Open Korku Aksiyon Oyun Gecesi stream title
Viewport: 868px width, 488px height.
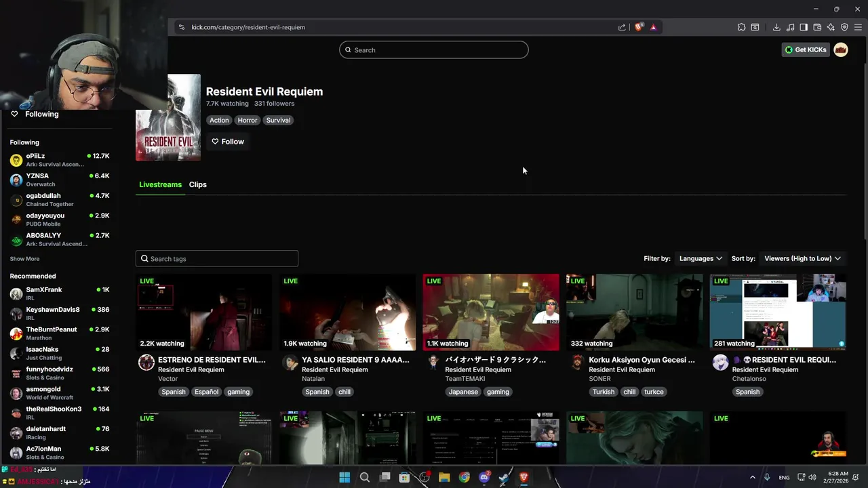pos(642,360)
